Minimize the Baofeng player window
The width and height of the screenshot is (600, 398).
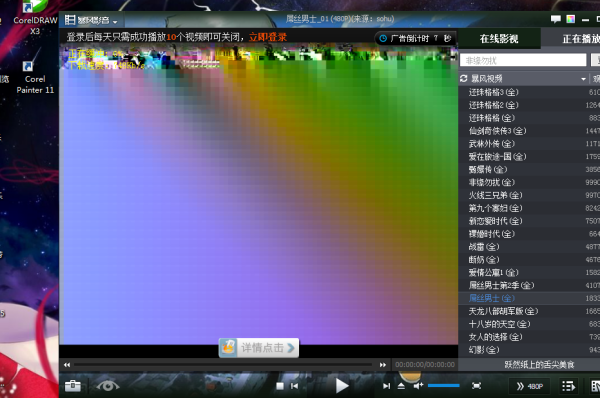[585, 20]
